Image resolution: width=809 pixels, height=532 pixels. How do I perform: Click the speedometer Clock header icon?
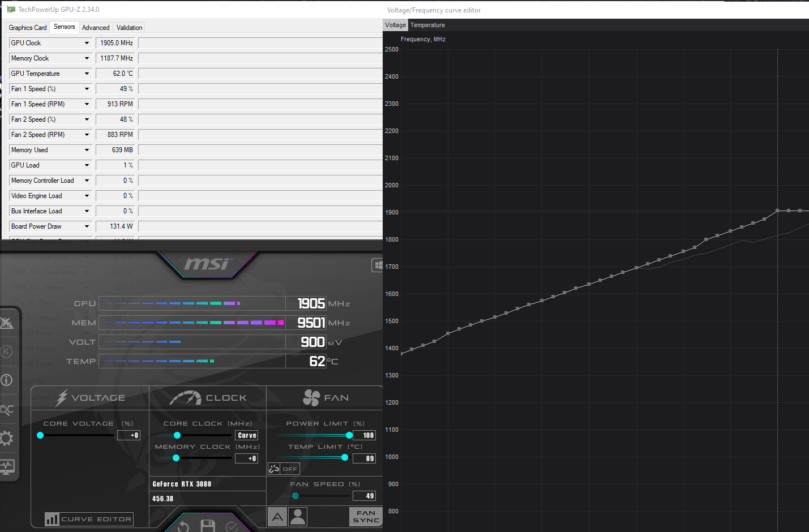[x=186, y=398]
